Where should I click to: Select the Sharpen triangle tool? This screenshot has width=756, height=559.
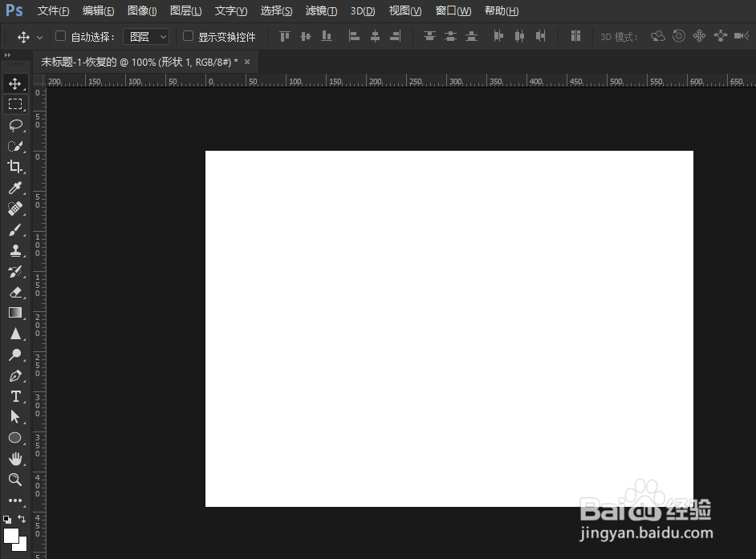tap(15, 334)
